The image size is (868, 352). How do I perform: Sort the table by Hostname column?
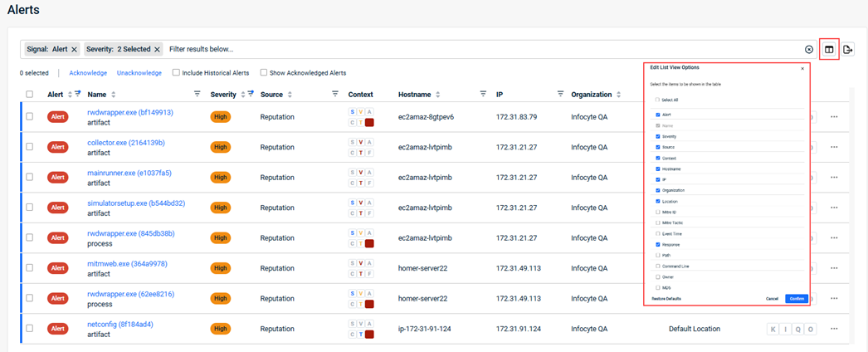437,95
